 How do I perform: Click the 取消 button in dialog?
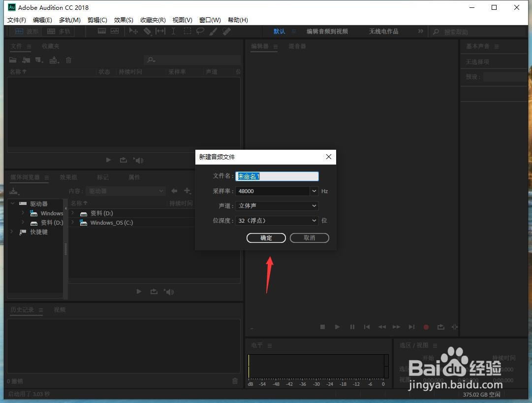310,238
